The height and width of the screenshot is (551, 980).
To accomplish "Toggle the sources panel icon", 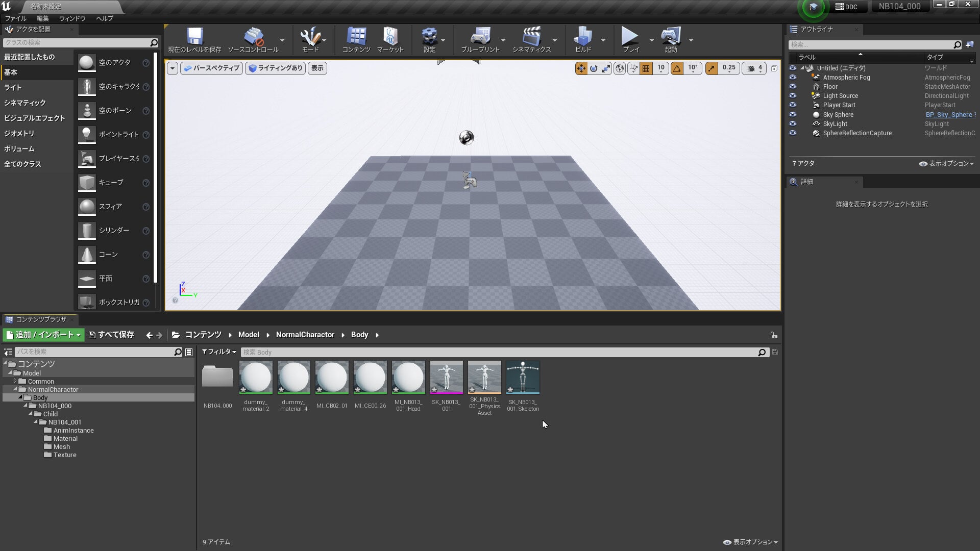I will click(x=8, y=353).
